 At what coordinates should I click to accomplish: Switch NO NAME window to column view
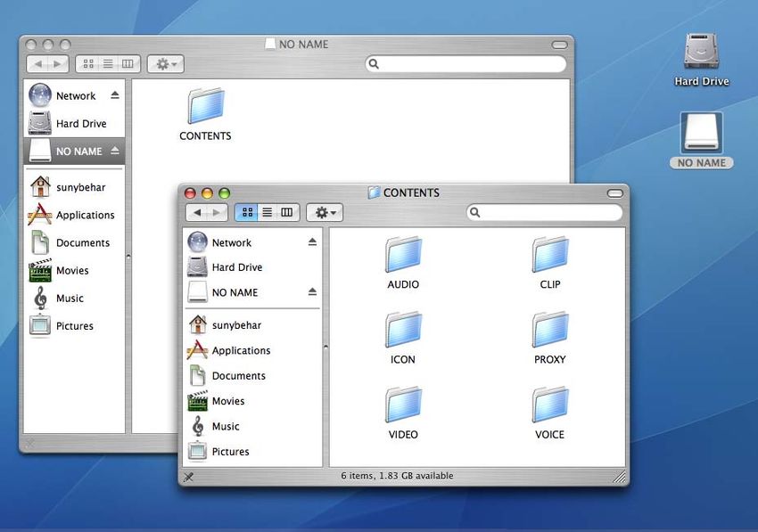click(x=128, y=64)
